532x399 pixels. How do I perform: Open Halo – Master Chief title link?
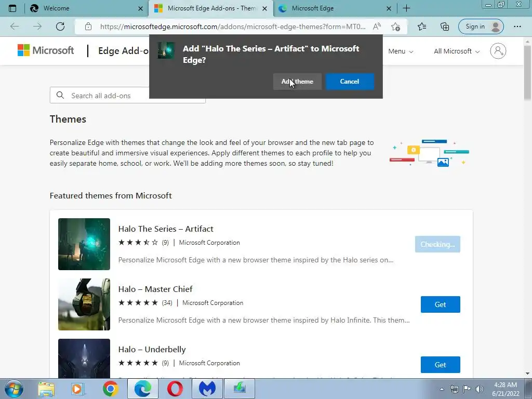pyautogui.click(x=155, y=289)
